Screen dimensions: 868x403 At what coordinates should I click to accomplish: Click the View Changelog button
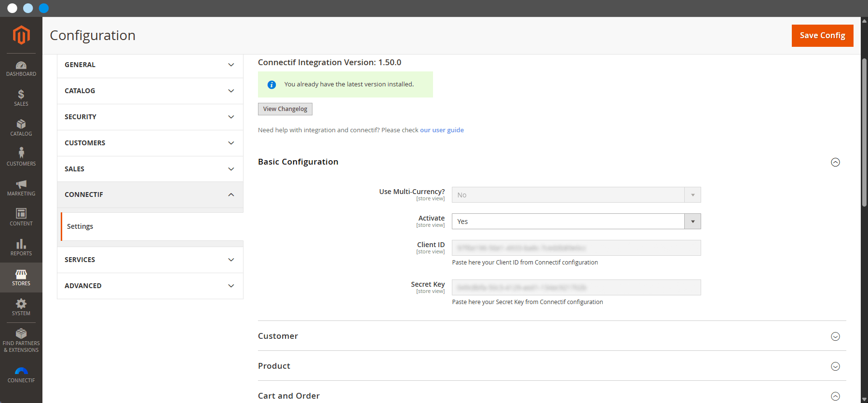coord(285,109)
